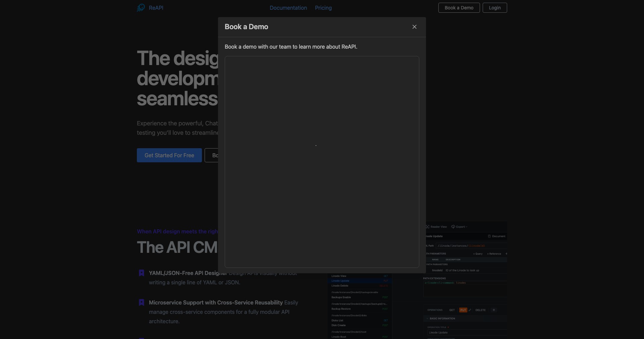Click the plus icon to add operation
Screen dimensions: 644x339
pyautogui.click(x=494, y=310)
